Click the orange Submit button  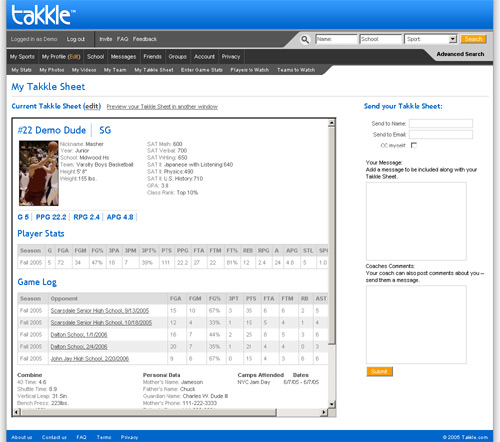click(380, 371)
